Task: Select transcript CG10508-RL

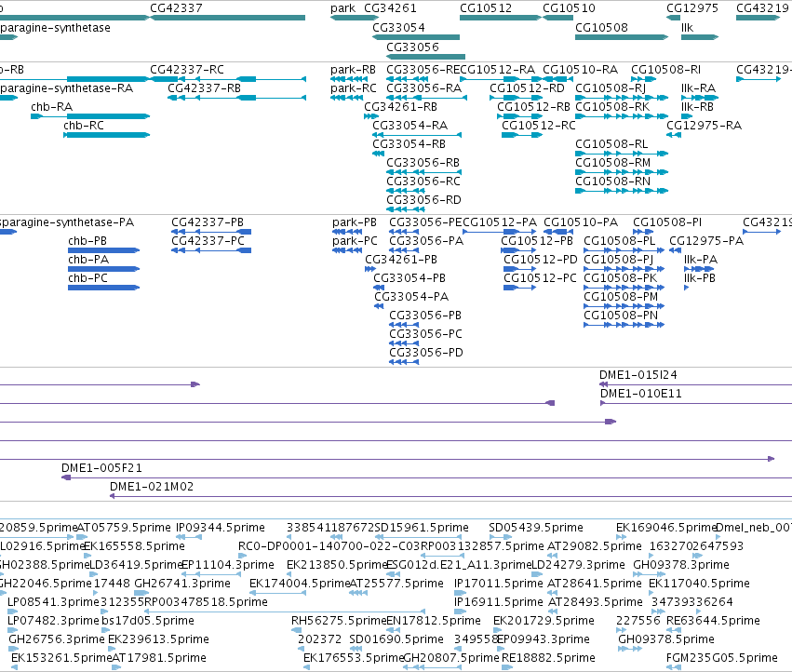Action: coord(611,144)
